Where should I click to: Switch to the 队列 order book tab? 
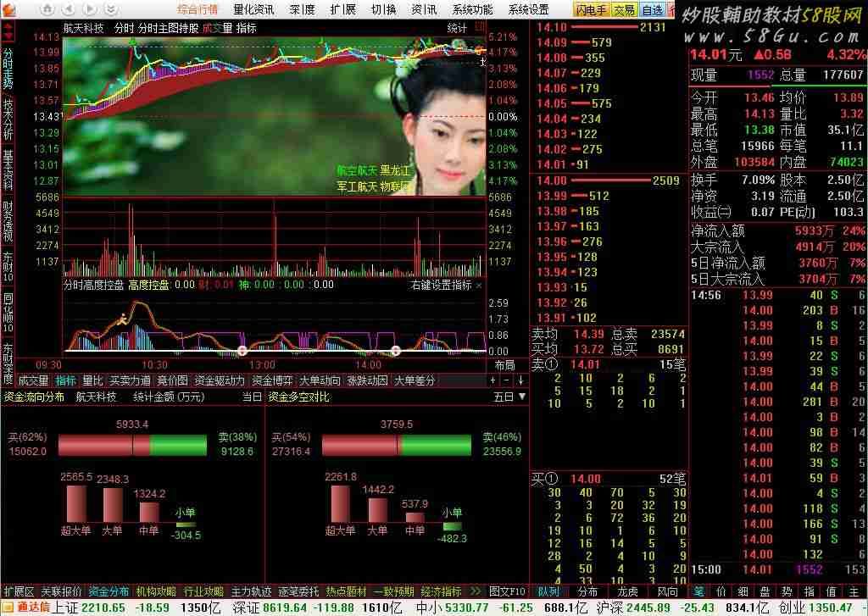click(548, 591)
